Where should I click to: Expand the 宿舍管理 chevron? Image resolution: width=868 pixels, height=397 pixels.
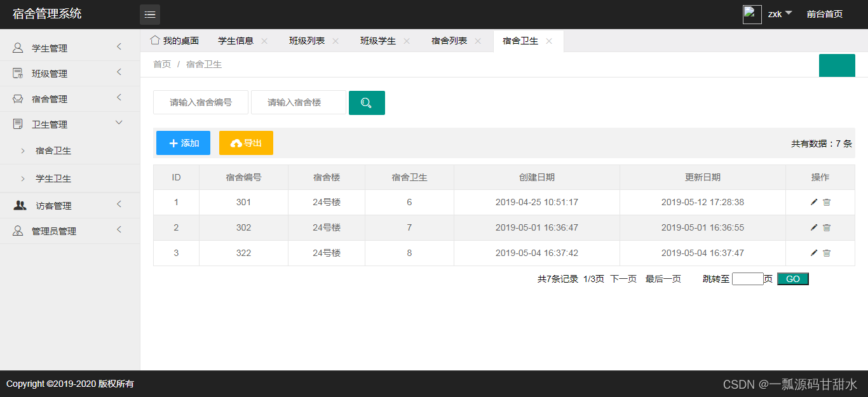click(119, 97)
